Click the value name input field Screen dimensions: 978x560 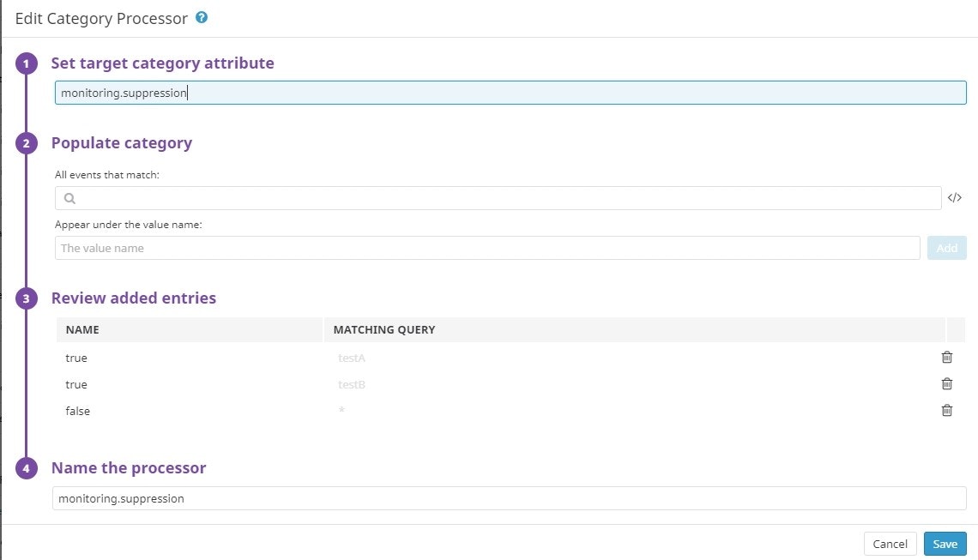tap(487, 248)
